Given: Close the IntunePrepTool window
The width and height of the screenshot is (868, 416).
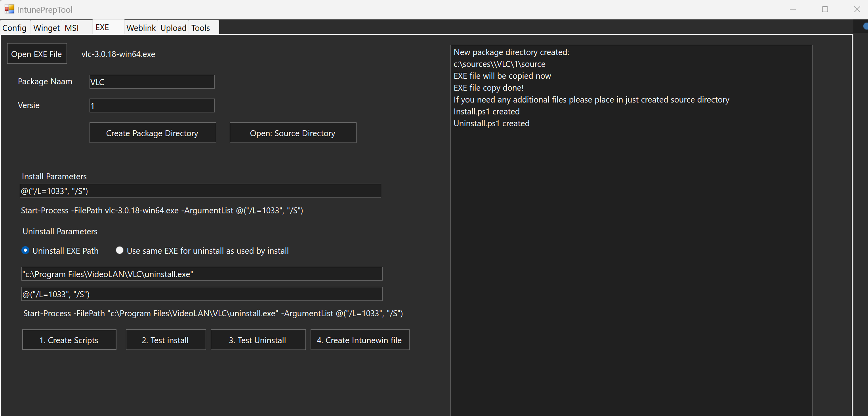Looking at the screenshot, I should 857,9.
